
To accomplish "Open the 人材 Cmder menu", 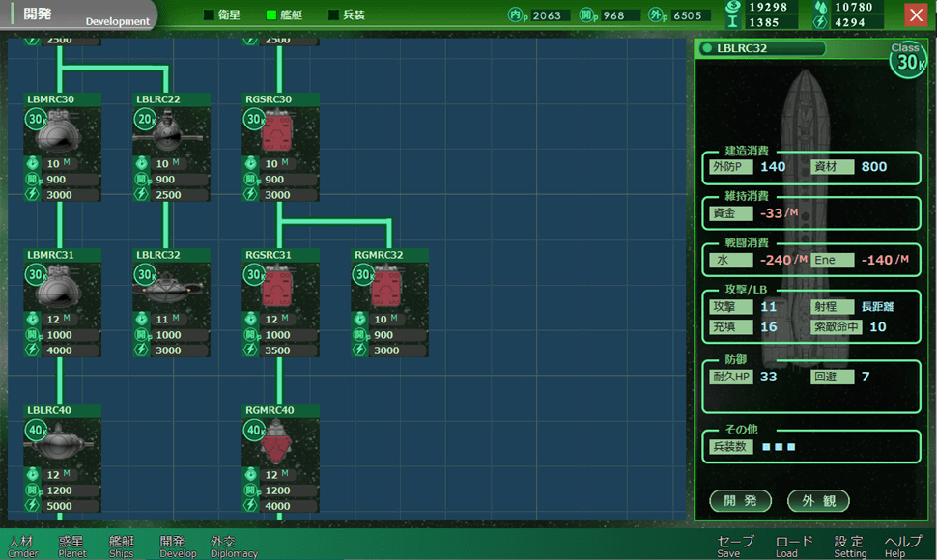I will click(22, 546).
